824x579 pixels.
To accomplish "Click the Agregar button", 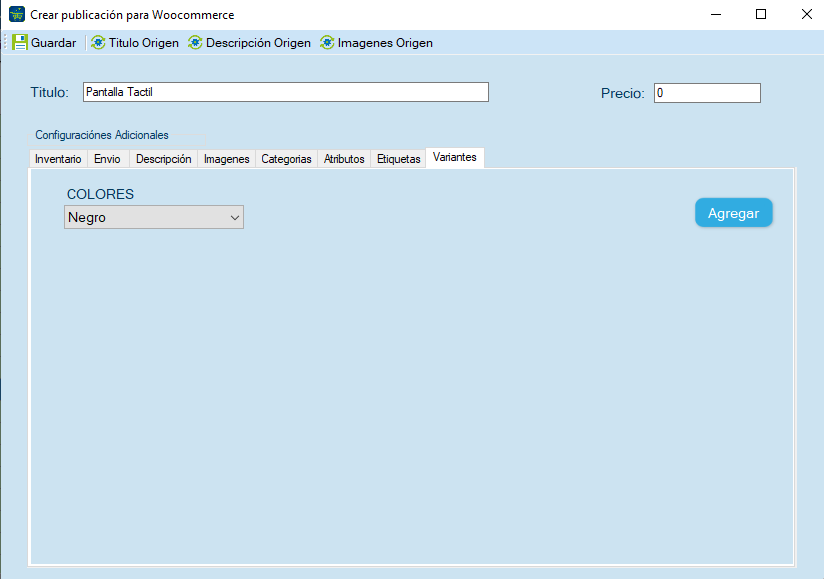I will [734, 213].
